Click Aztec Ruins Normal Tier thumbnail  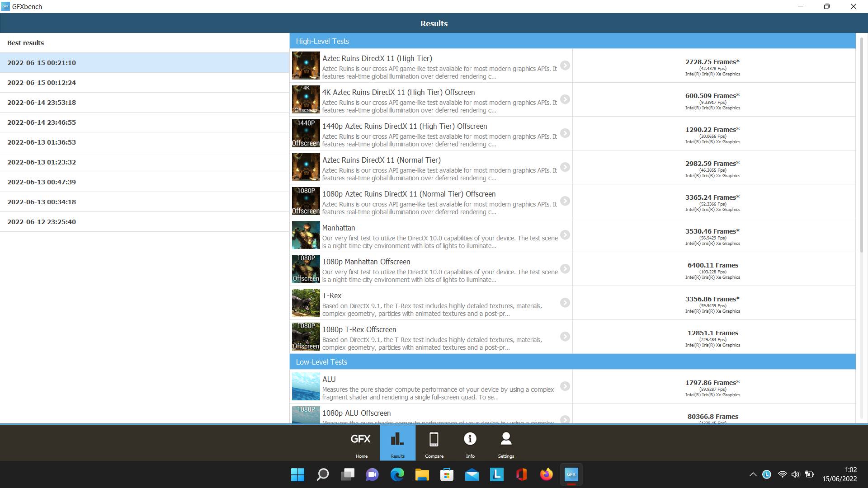(306, 167)
